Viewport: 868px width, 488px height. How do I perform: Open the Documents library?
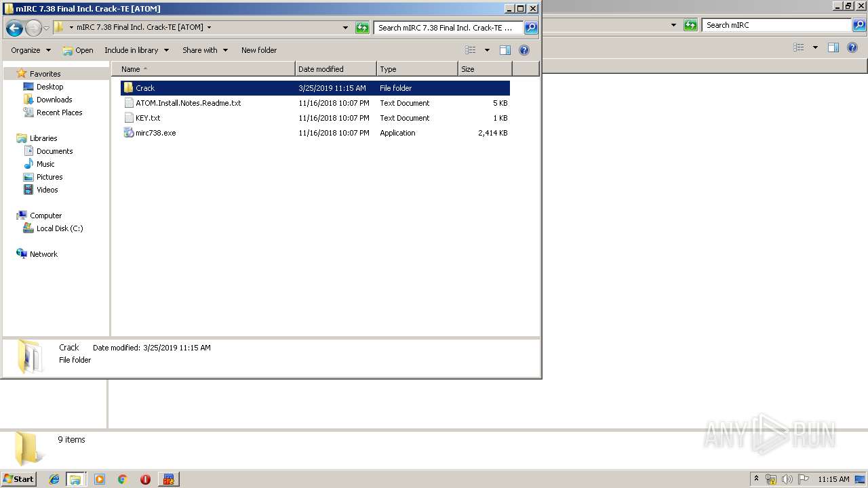[x=54, y=151]
